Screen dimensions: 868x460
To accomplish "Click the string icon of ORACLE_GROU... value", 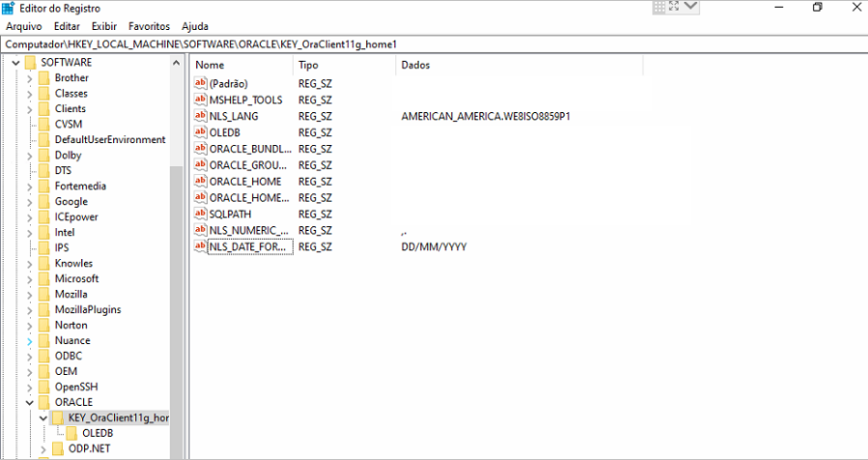I will (200, 165).
